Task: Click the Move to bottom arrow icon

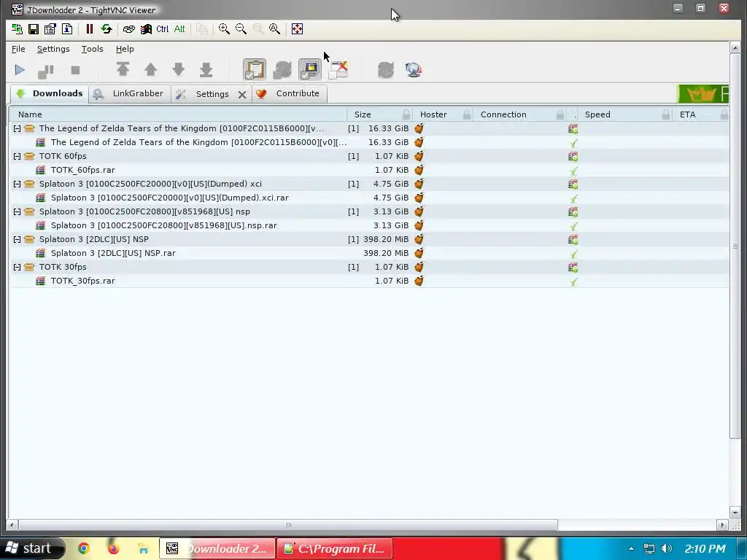Action: coord(206,69)
